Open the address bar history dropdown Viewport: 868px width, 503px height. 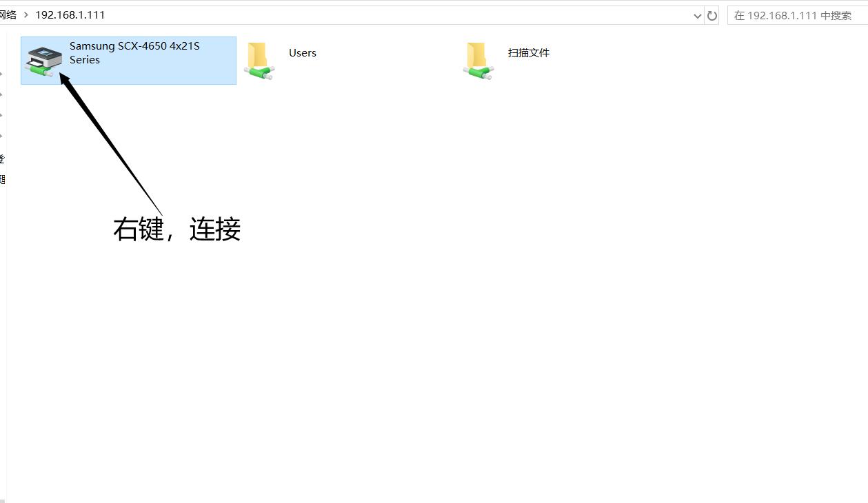click(698, 14)
